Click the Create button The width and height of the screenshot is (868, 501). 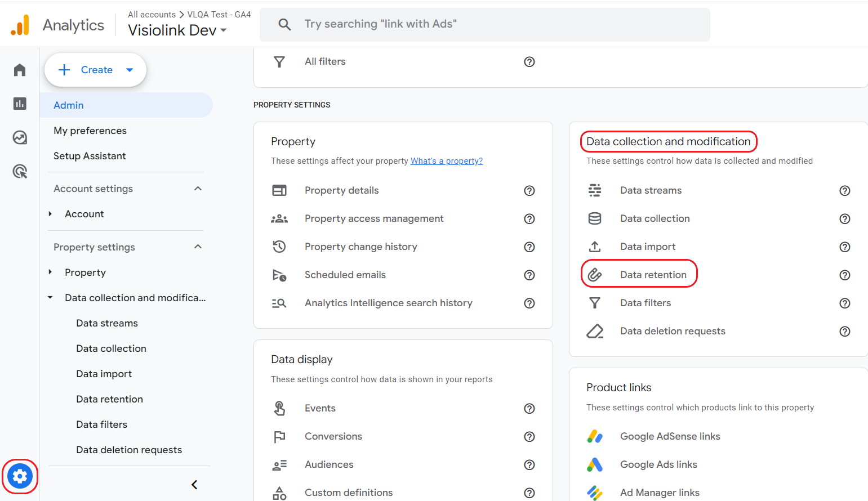pyautogui.click(x=96, y=70)
